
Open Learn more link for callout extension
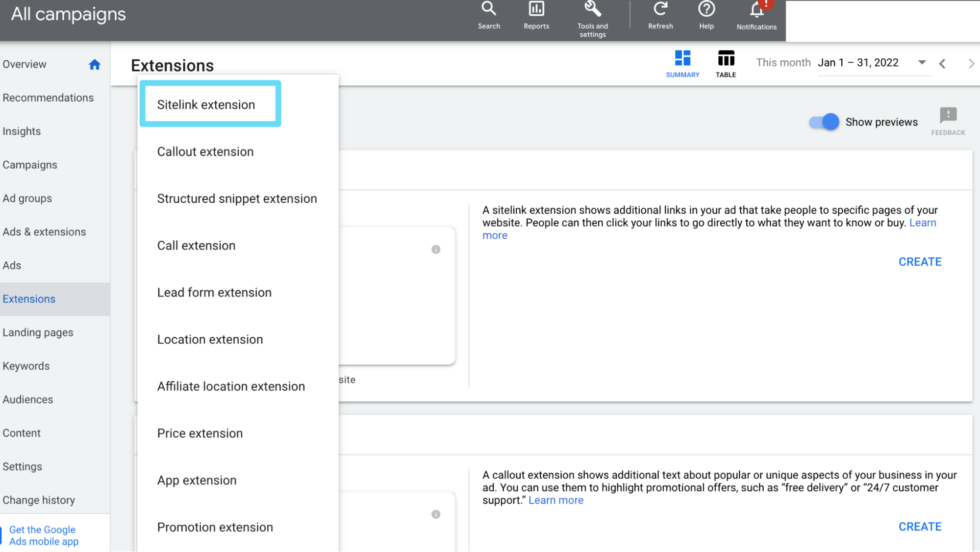556,501
